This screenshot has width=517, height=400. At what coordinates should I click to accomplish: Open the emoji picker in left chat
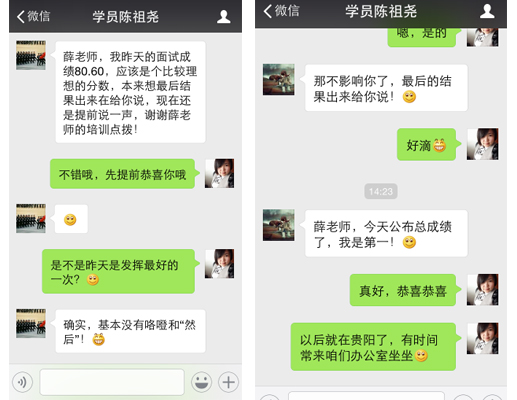[x=201, y=382]
